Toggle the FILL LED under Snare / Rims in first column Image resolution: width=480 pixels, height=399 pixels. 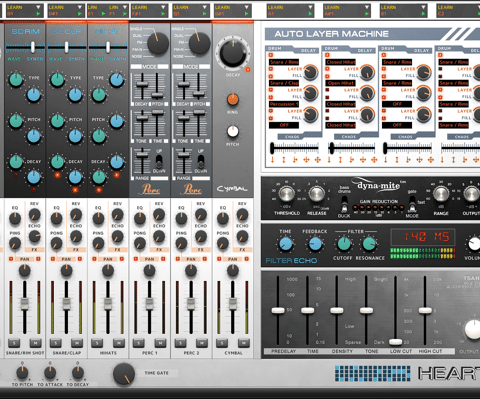271,76
